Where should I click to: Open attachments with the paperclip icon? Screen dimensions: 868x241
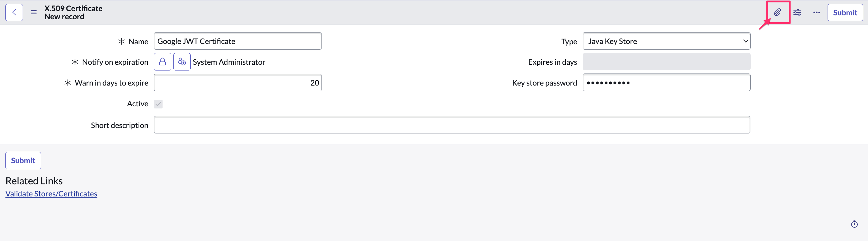(778, 12)
